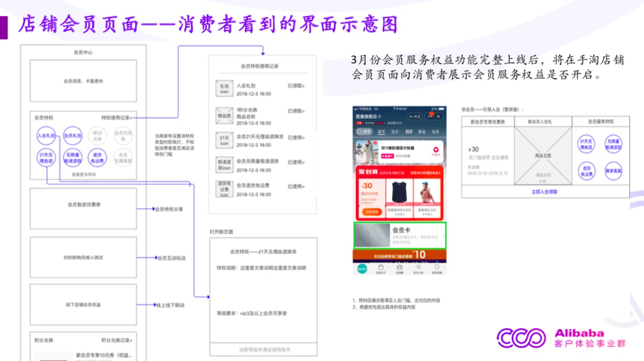Tap the dark vest product at ¥215.1
The width and height of the screenshot is (644, 361).
pyautogui.click(x=399, y=198)
